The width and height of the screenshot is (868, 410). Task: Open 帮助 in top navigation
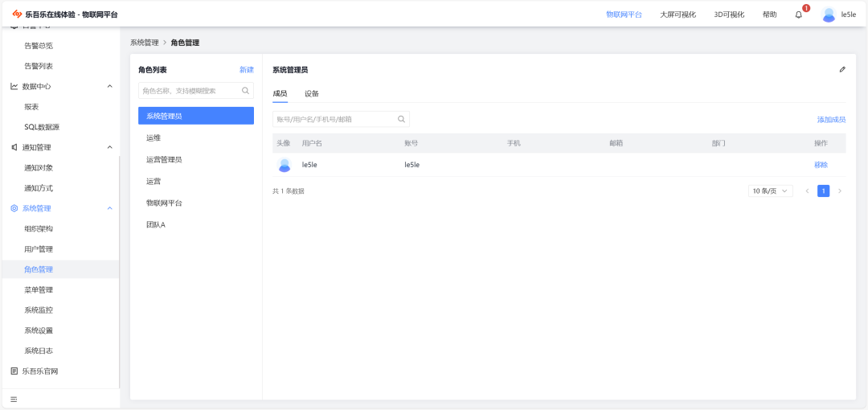tap(769, 15)
